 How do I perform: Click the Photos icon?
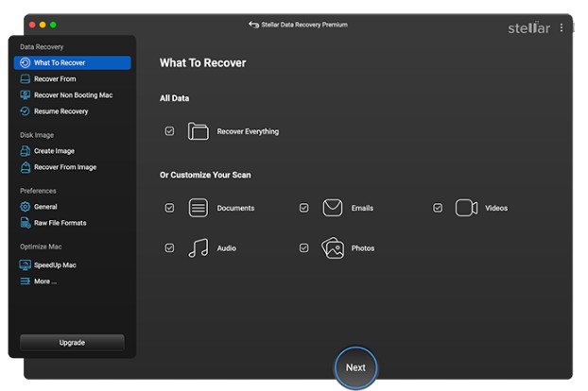pyautogui.click(x=332, y=247)
